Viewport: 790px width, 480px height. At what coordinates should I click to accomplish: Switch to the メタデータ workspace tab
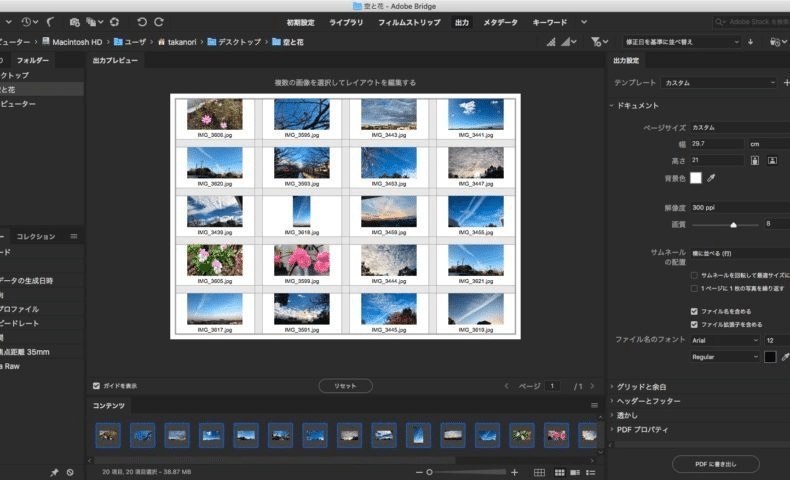pos(500,21)
